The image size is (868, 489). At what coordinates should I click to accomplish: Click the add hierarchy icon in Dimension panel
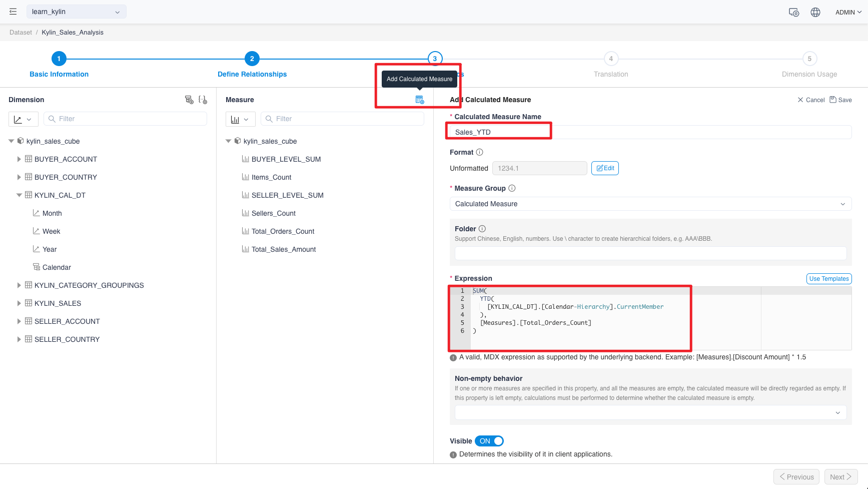tap(189, 100)
